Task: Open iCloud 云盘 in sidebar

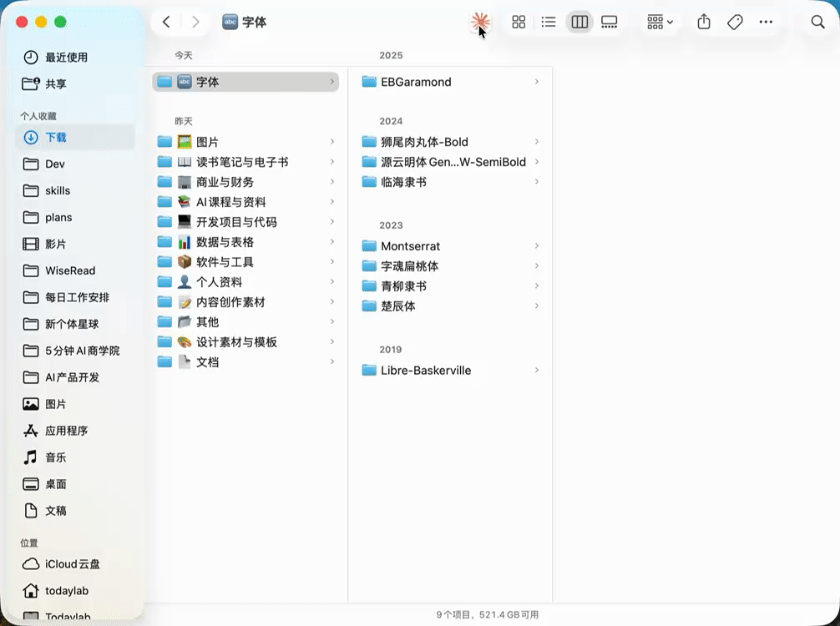Action: (63, 564)
